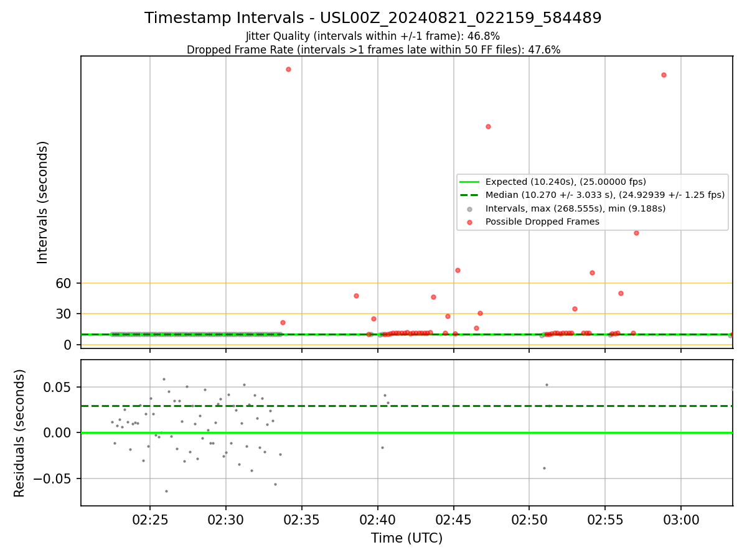Screen dimensions: 747x560
Task: Click the 60 tick on the intervals axis
Action: [65, 283]
